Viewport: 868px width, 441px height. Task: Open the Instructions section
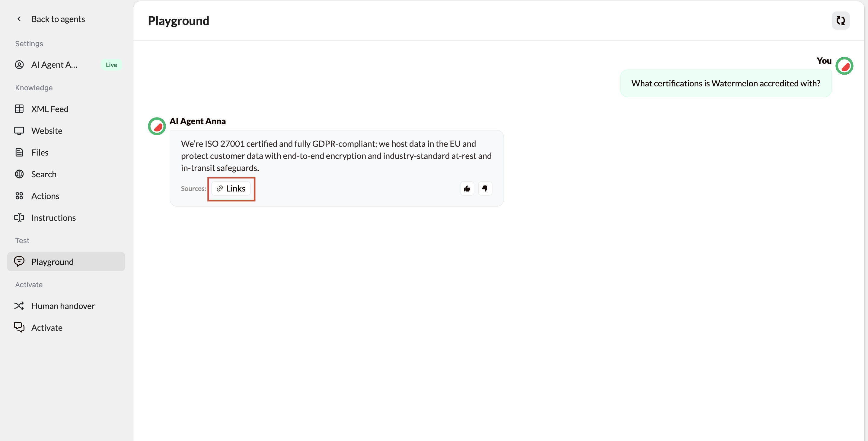[53, 218]
